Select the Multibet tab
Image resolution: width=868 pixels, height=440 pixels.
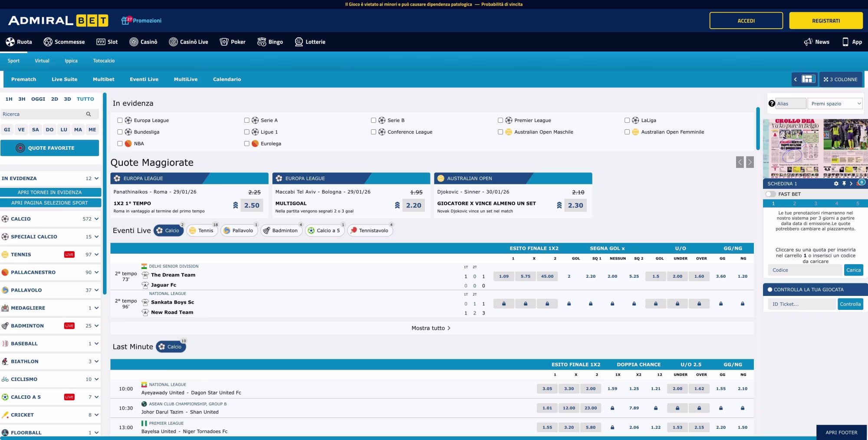coord(103,79)
